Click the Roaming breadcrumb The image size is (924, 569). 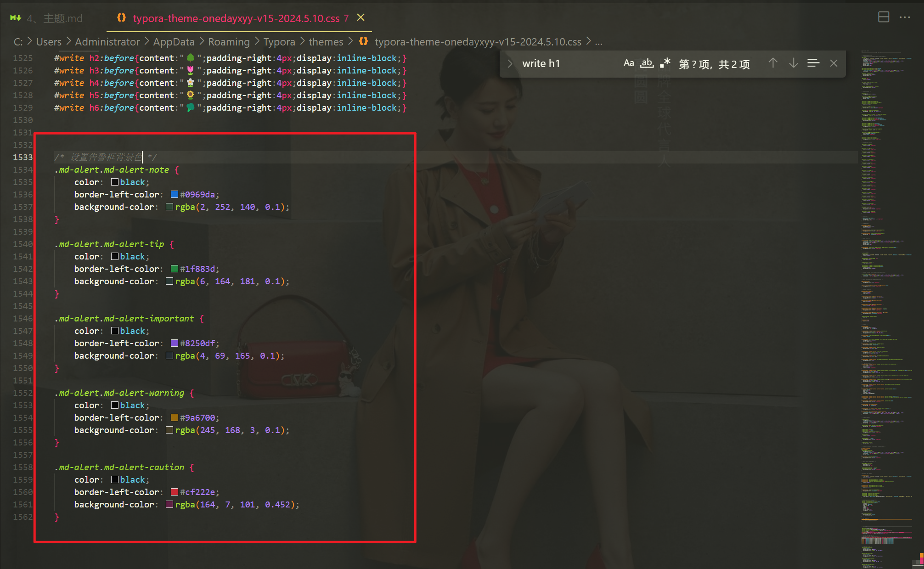pos(229,42)
